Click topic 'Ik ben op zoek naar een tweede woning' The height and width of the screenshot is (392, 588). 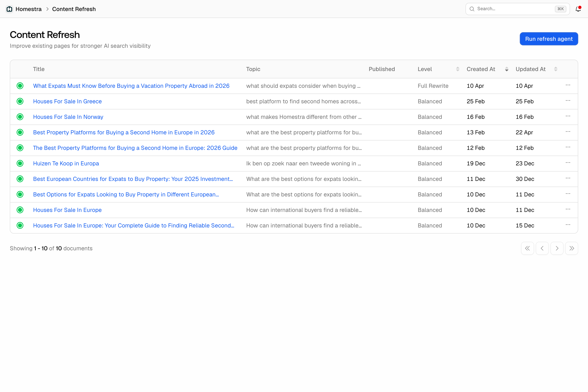[304, 163]
